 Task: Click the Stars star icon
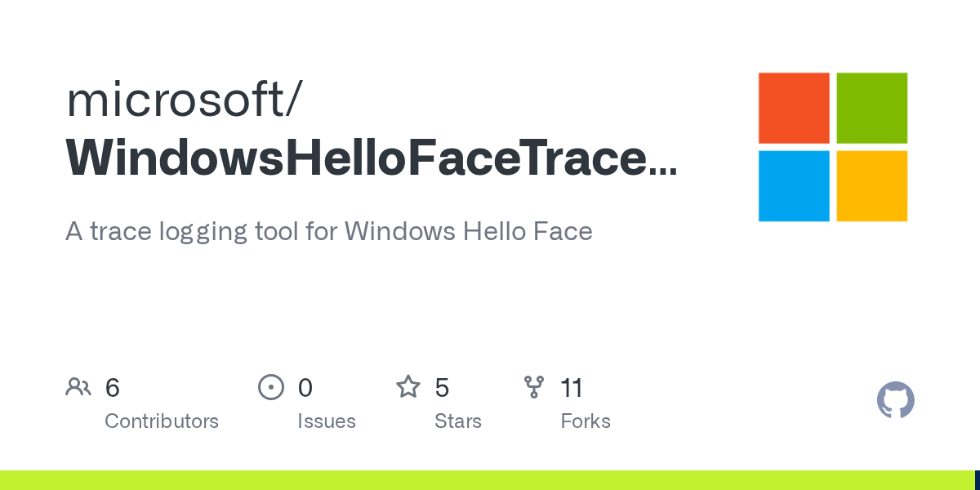(408, 387)
